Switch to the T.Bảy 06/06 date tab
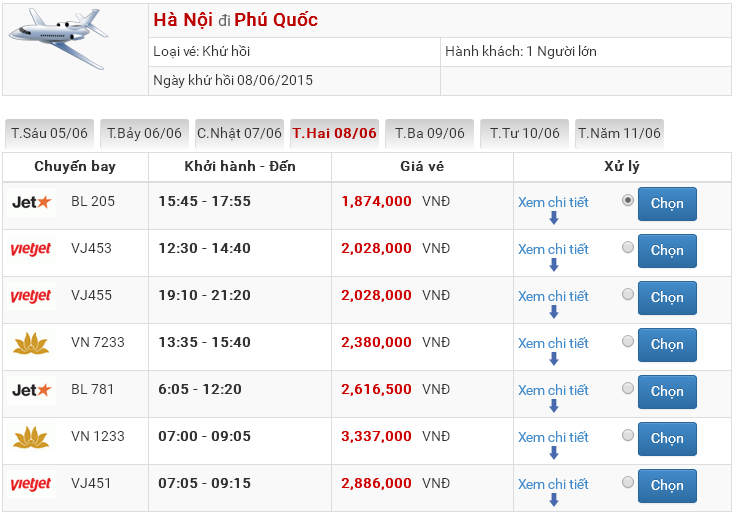Viewport: 736px width, 515px height. click(144, 134)
